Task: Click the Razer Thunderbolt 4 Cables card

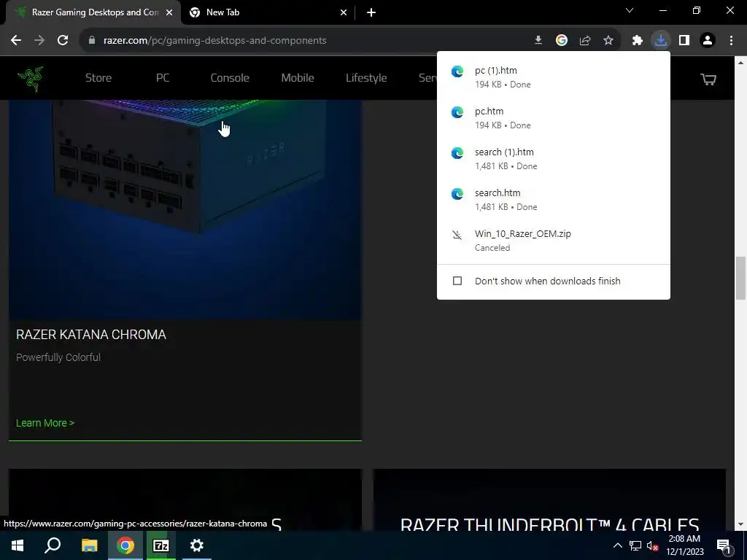Action: click(549, 499)
